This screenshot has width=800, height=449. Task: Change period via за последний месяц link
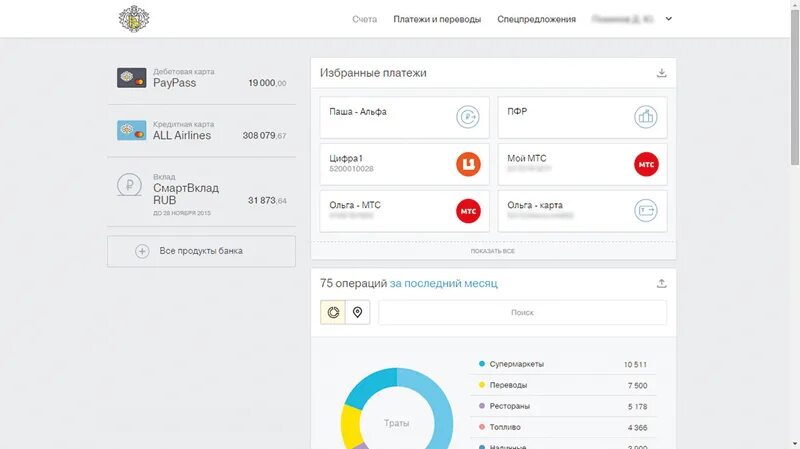tap(443, 283)
